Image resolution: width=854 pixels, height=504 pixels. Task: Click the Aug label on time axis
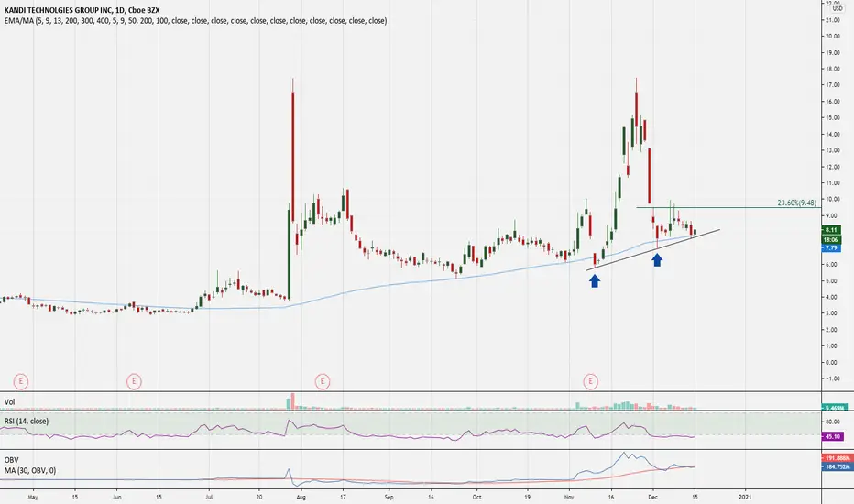pos(301,497)
